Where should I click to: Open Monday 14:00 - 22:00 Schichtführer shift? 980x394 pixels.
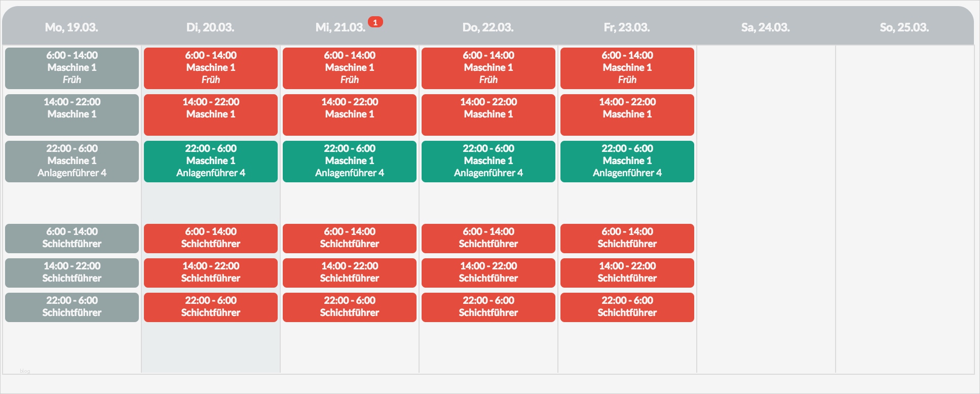pos(72,273)
